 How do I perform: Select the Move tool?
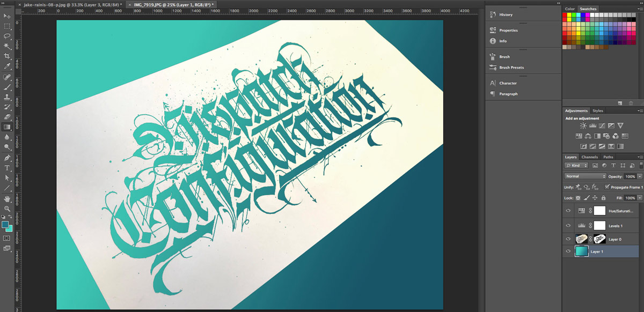[7, 17]
